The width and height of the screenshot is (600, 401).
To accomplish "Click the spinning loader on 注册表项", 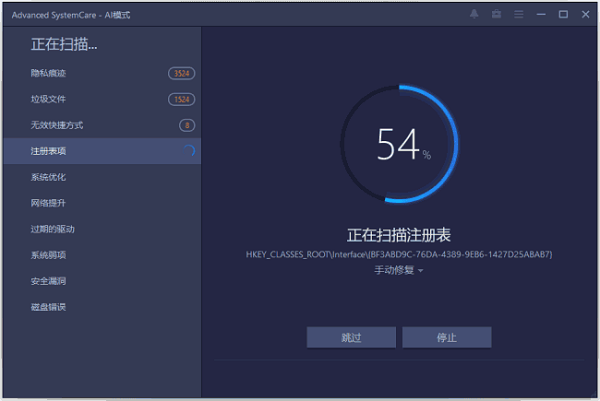I will [189, 151].
